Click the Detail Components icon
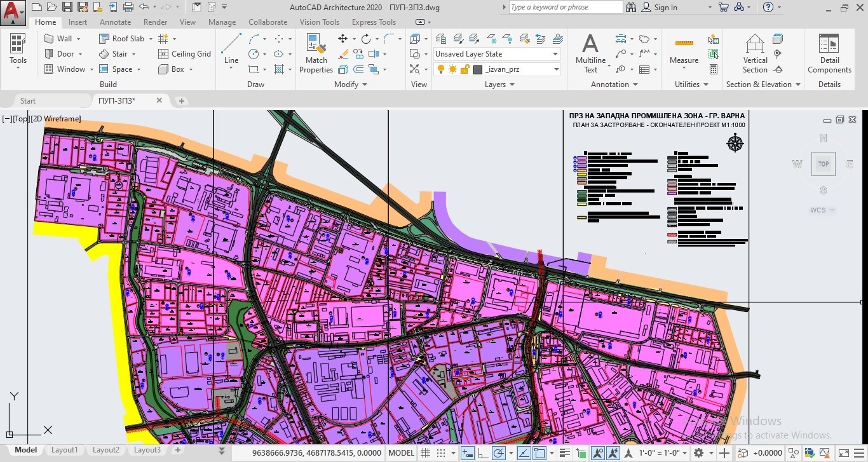This screenshot has width=868, height=462. coord(829,53)
